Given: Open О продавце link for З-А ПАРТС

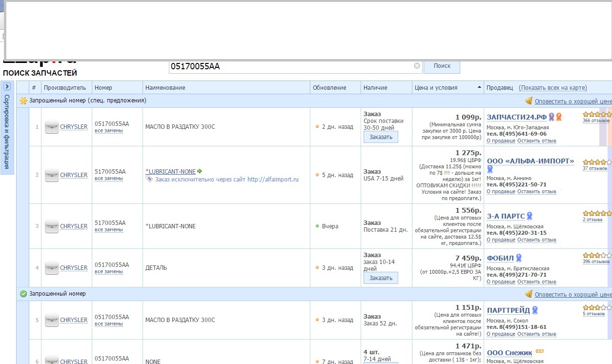Looking at the screenshot, I should tap(501, 240).
